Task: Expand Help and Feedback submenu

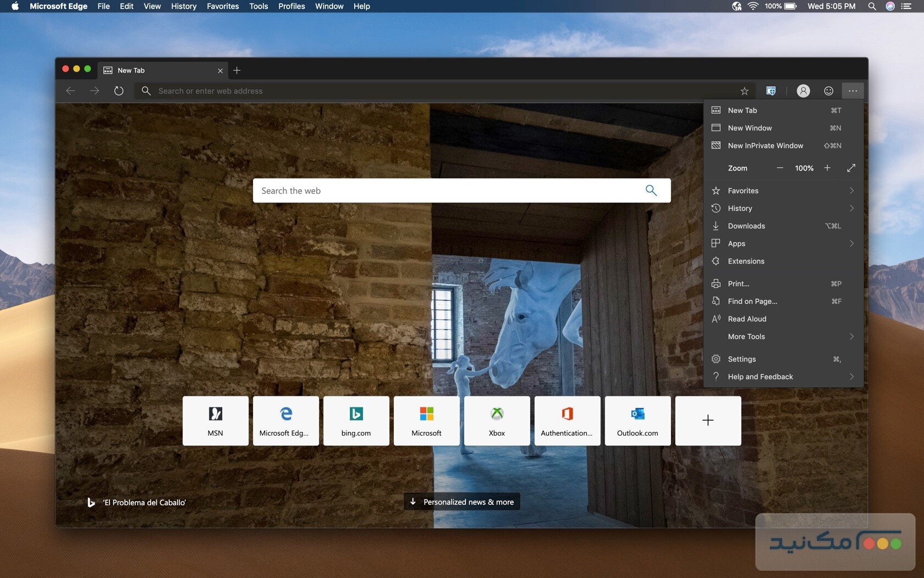Action: (x=783, y=377)
